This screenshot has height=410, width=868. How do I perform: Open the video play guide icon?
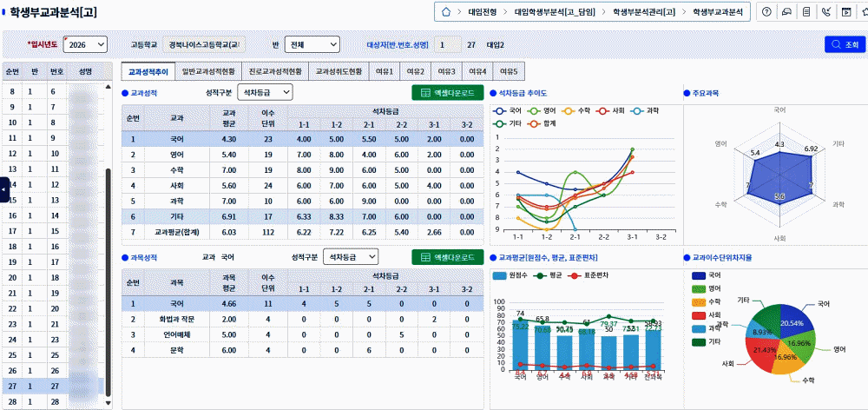click(846, 12)
